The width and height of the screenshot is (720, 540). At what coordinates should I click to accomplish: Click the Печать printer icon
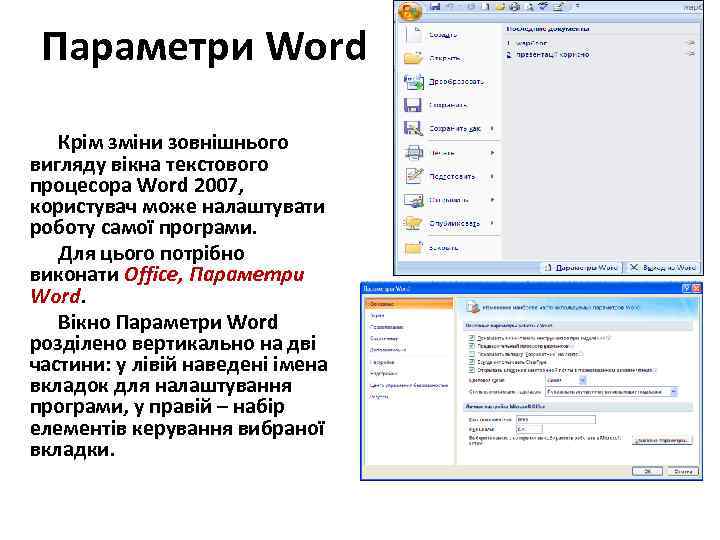coord(414,152)
